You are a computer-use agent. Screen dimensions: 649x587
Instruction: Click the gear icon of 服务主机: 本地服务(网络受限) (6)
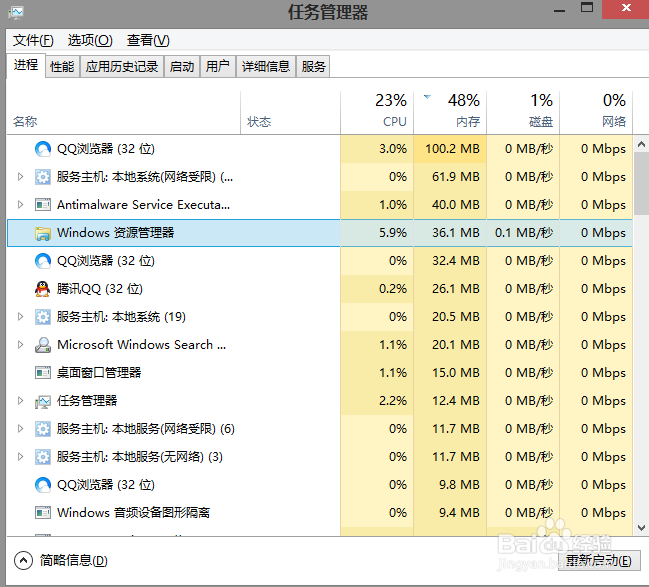[x=43, y=429]
